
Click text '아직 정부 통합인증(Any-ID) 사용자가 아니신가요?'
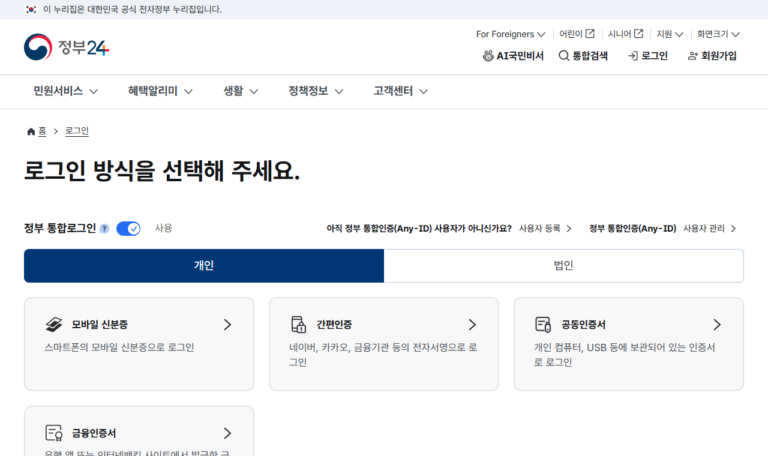pyautogui.click(x=419, y=229)
